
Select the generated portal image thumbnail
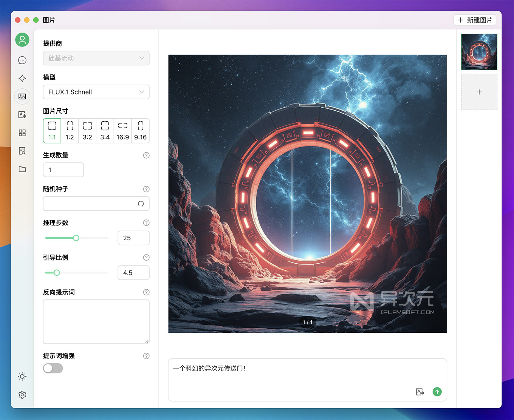[x=479, y=52]
